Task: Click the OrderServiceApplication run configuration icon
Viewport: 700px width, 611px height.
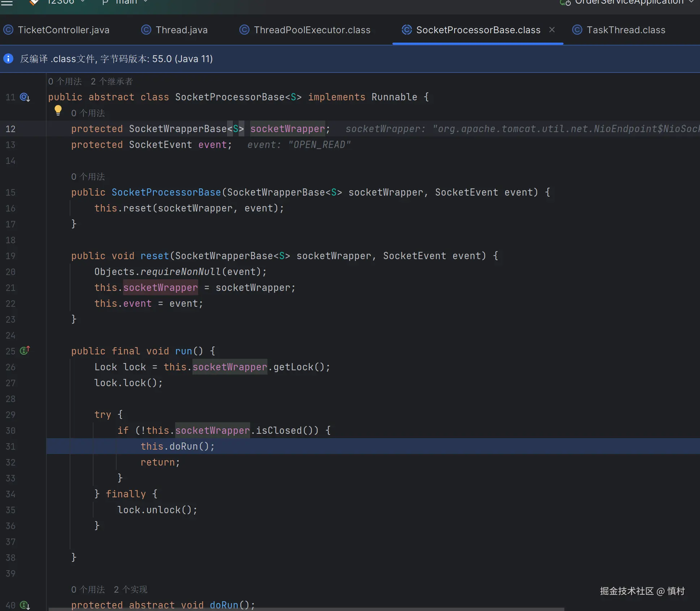Action: point(565,3)
